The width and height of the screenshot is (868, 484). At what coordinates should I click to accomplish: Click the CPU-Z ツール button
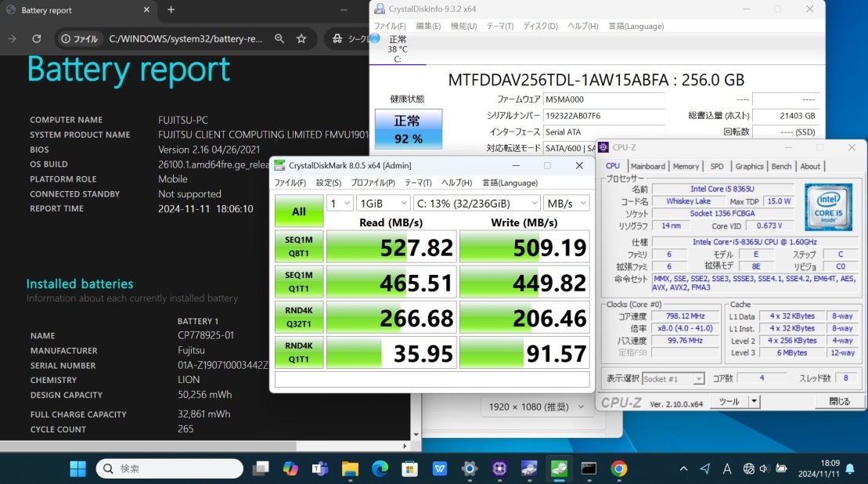coord(729,402)
